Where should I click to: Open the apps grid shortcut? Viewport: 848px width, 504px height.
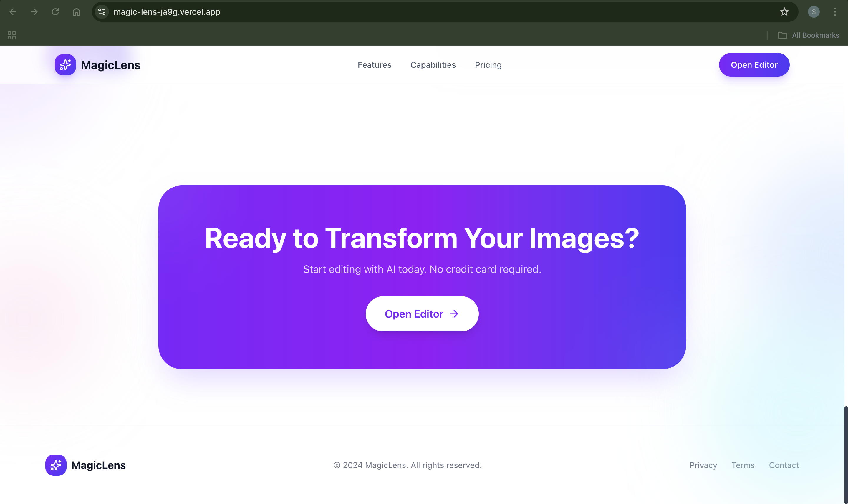(x=11, y=35)
